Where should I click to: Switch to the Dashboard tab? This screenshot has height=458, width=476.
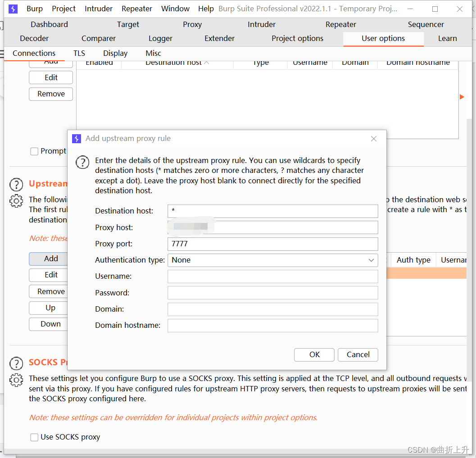click(49, 24)
